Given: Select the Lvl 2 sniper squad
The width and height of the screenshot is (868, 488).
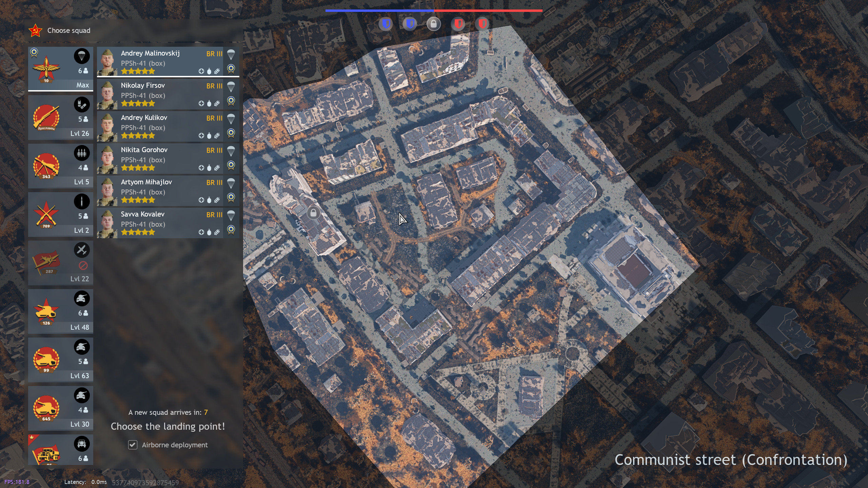Looking at the screenshot, I should tap(60, 215).
